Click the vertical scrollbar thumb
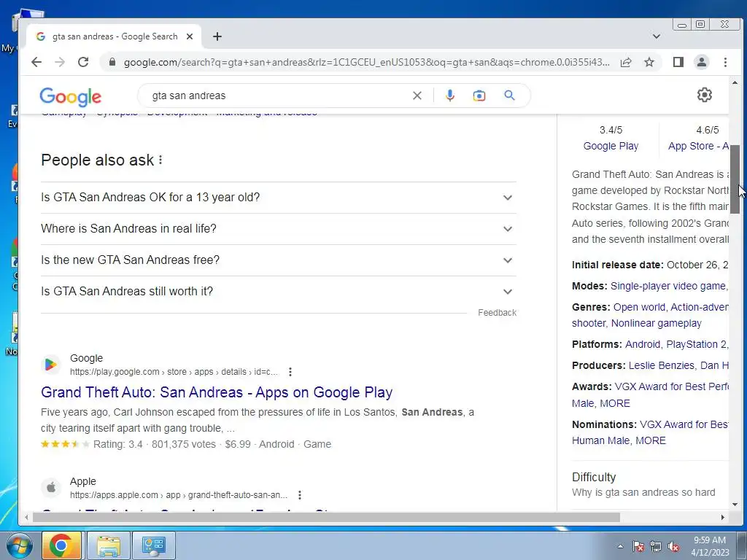Image resolution: width=747 pixels, height=560 pixels. click(x=735, y=179)
